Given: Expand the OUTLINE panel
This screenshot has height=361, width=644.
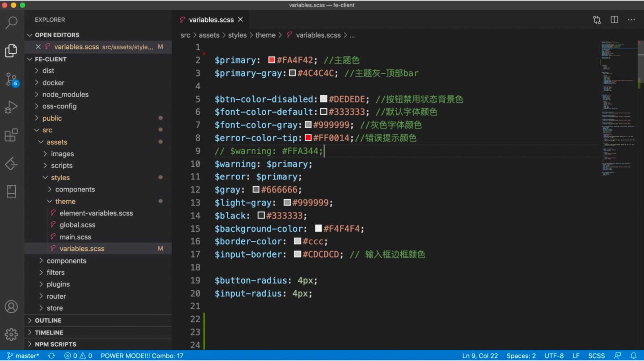Looking at the screenshot, I should click(x=98, y=320).
